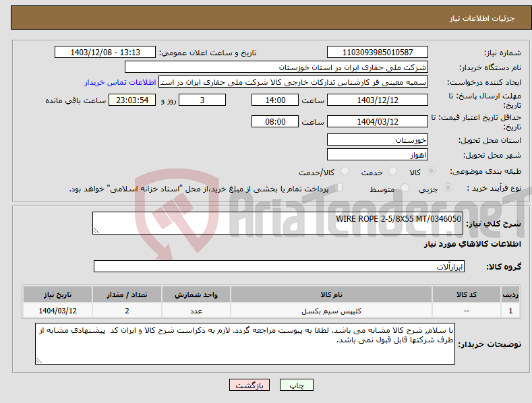Screen dimensions: 532x403
Task: Click the goods code cell showing --
Action: 467,311
